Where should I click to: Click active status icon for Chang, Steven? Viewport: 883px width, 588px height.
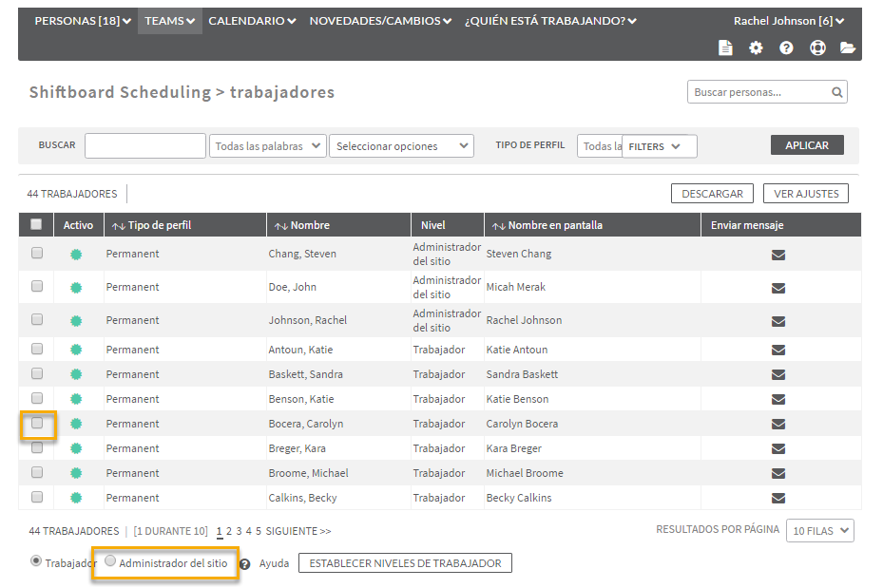point(76,255)
